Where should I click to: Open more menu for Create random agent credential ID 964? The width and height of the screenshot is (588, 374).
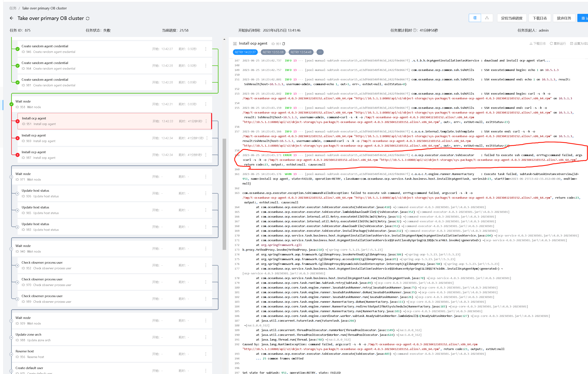(x=206, y=66)
